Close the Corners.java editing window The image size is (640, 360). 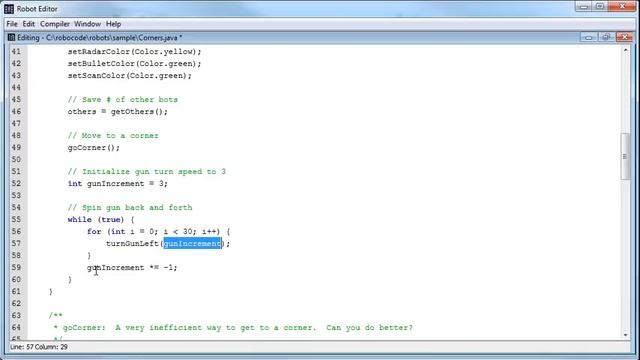624,38
